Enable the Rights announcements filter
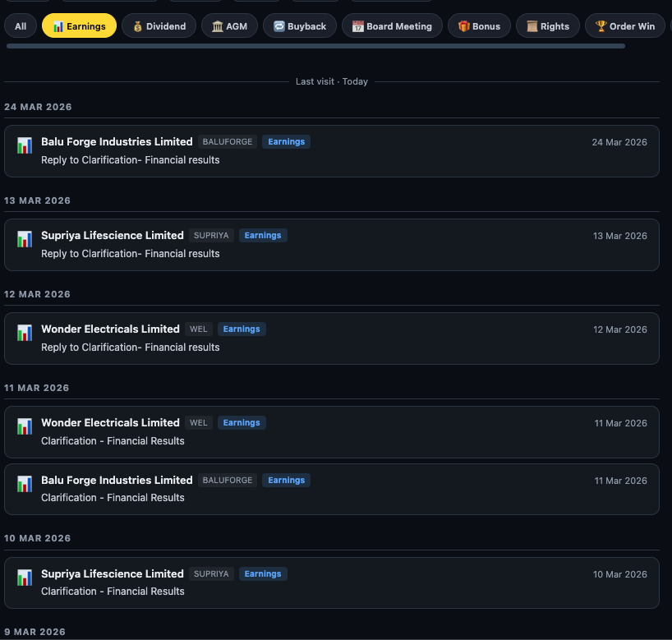Screen dimensions: 672x640 point(547,25)
